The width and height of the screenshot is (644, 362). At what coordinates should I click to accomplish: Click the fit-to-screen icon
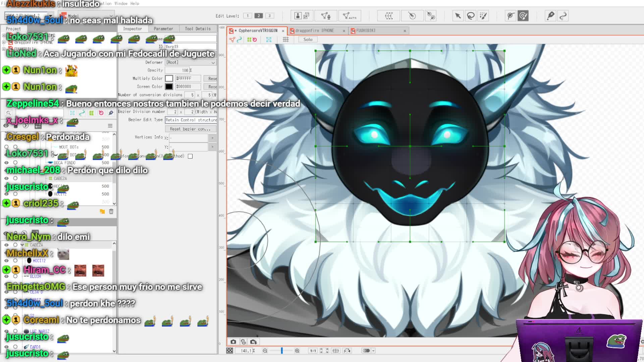324,351
